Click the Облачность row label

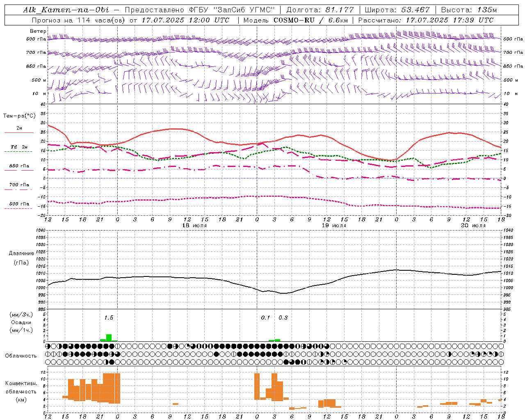(21, 356)
